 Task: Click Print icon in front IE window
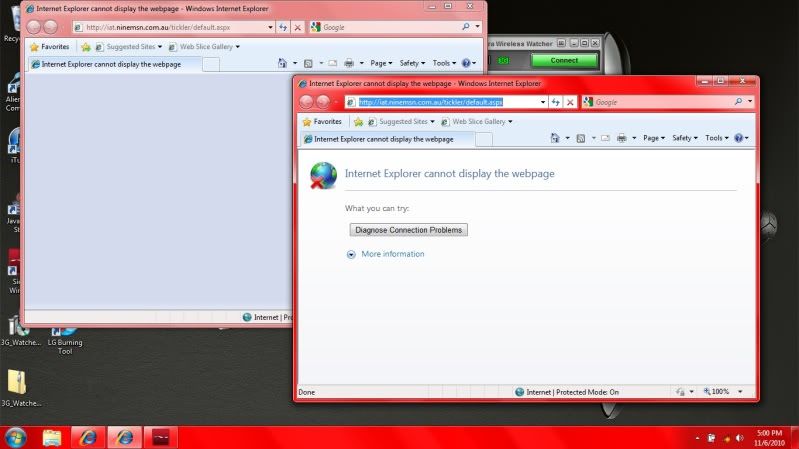(622, 138)
